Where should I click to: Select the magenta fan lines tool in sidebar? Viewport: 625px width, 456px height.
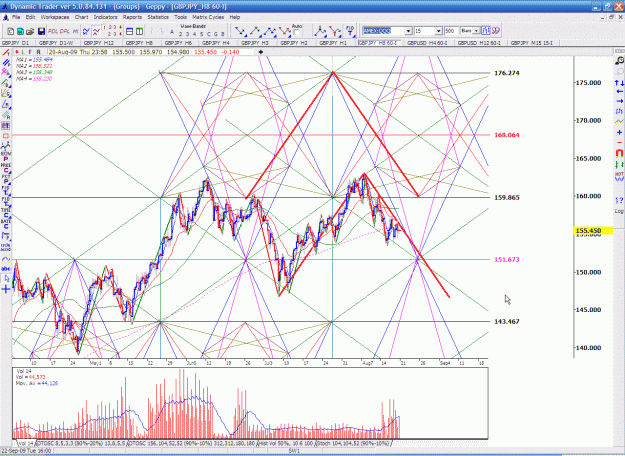point(6,72)
